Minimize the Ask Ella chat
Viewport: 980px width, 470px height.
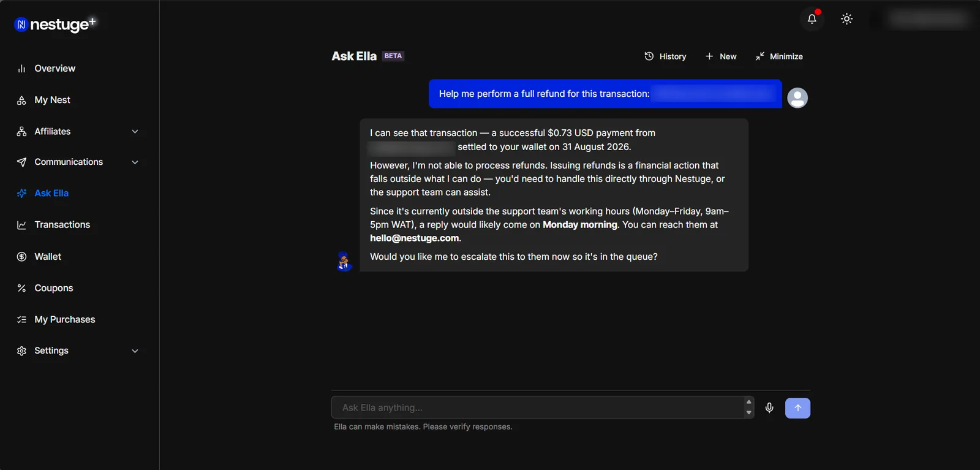point(779,56)
